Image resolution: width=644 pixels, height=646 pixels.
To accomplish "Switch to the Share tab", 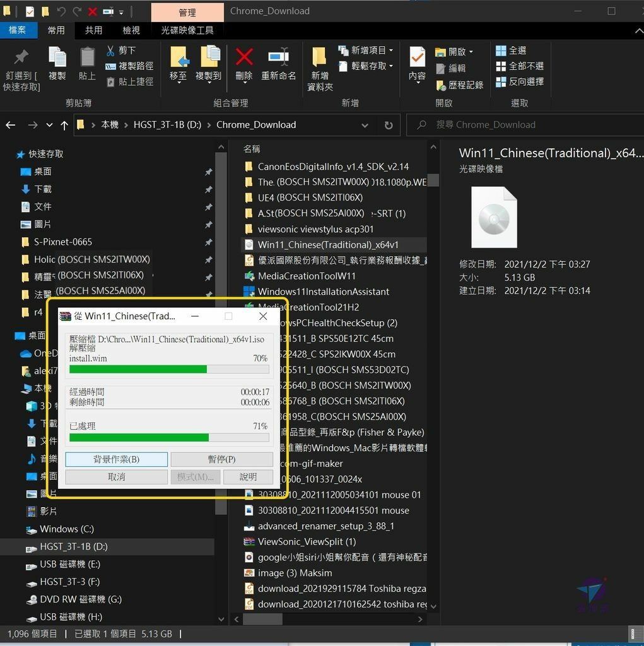I will [93, 30].
